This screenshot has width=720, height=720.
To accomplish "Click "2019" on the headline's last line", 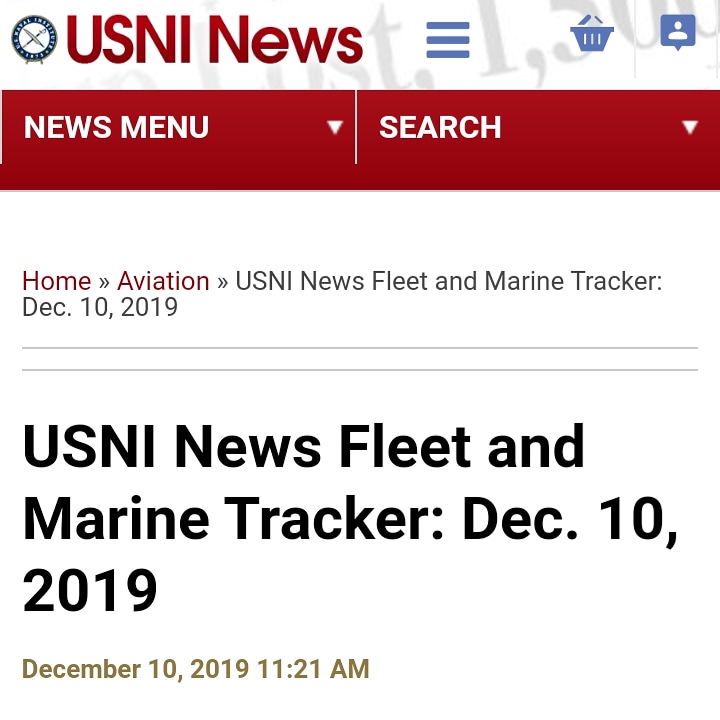I will pos(90,590).
